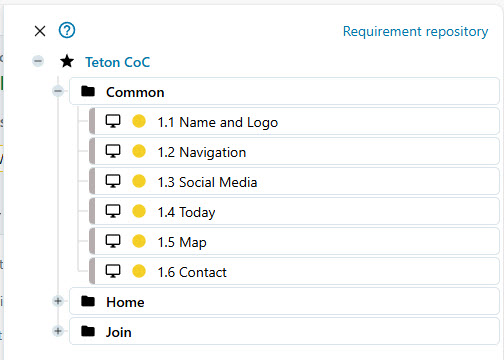Expand the Home folder
Image resolution: width=504 pixels, height=360 pixels.
coord(58,301)
